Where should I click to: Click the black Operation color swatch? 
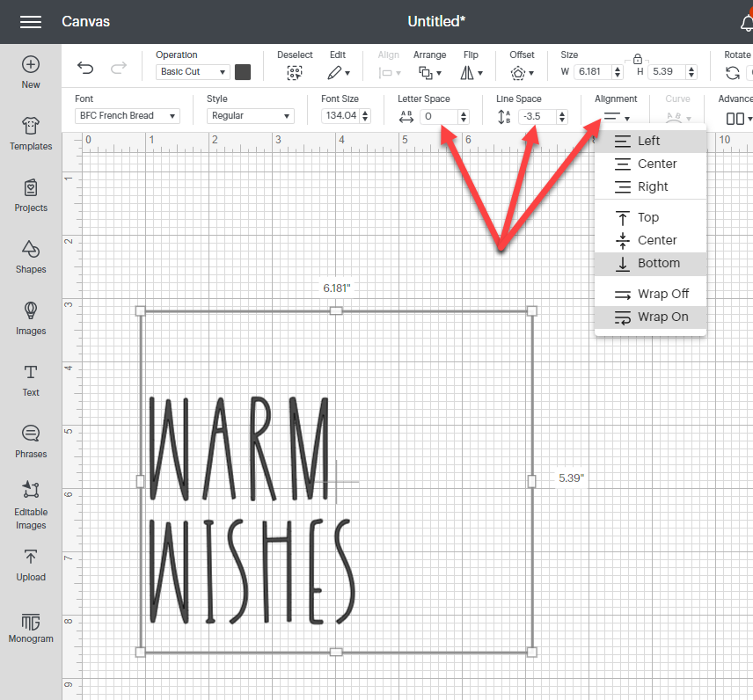pos(243,73)
